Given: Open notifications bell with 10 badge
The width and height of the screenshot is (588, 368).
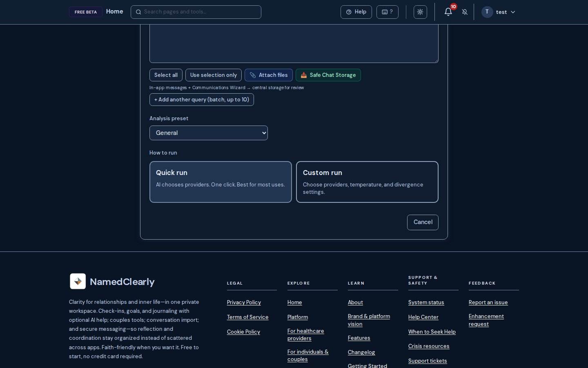Looking at the screenshot, I should coord(448,12).
